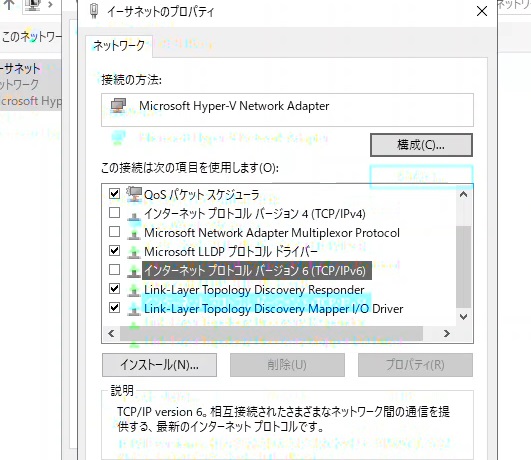Click the QoS パケット スケジューラ icon

point(134,194)
